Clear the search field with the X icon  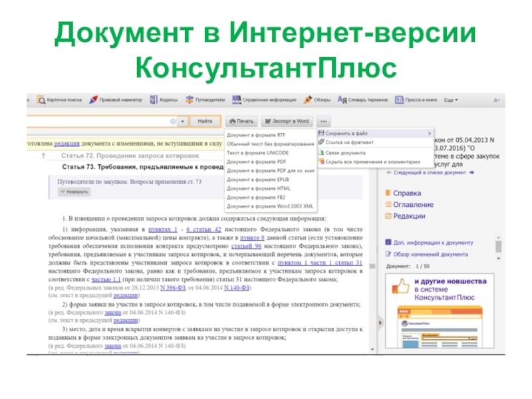173,121
